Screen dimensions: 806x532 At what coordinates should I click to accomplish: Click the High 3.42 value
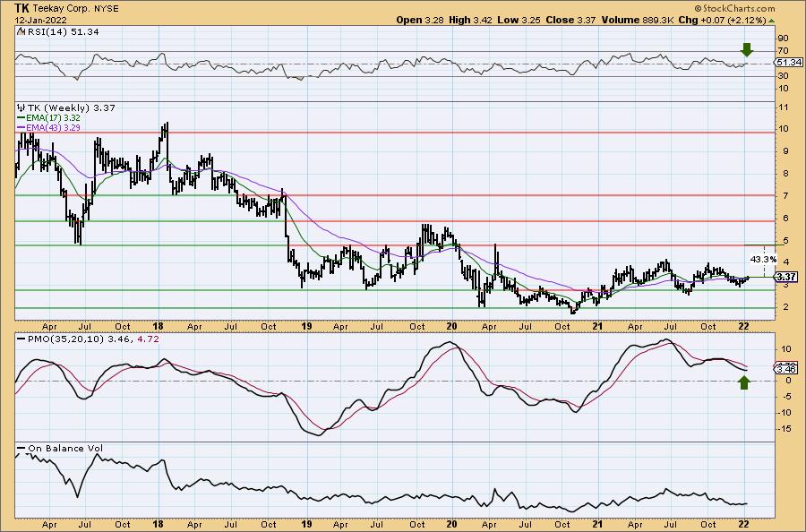470,20
